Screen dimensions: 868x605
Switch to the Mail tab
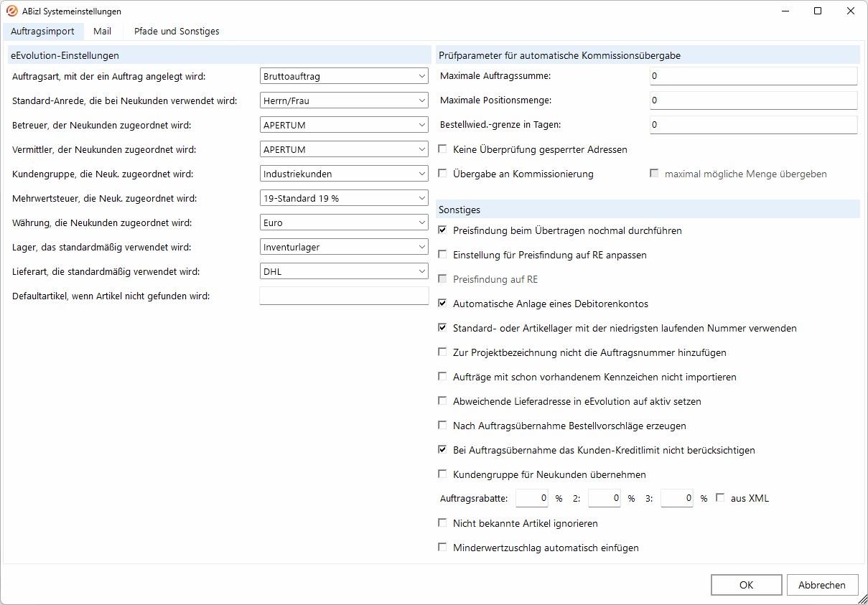tap(102, 32)
